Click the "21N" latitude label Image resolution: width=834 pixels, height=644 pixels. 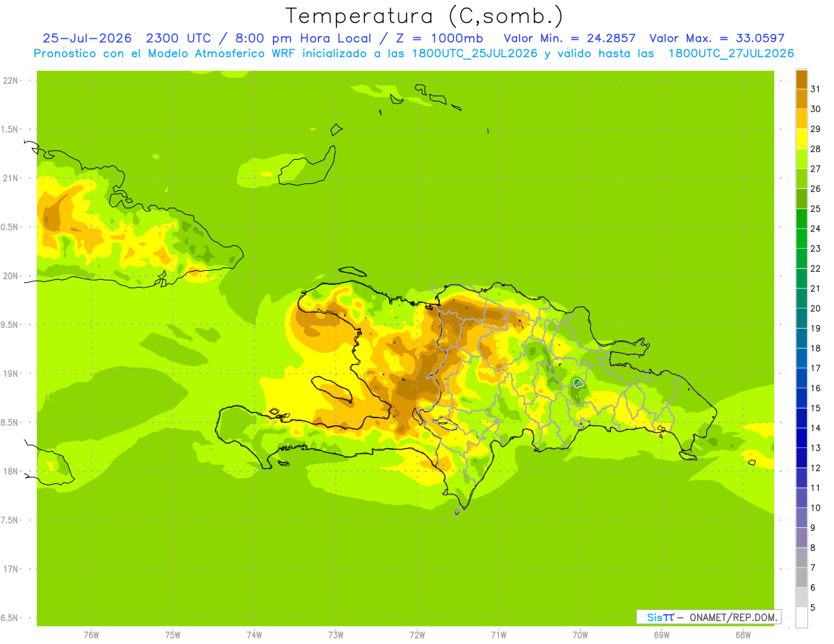click(11, 178)
